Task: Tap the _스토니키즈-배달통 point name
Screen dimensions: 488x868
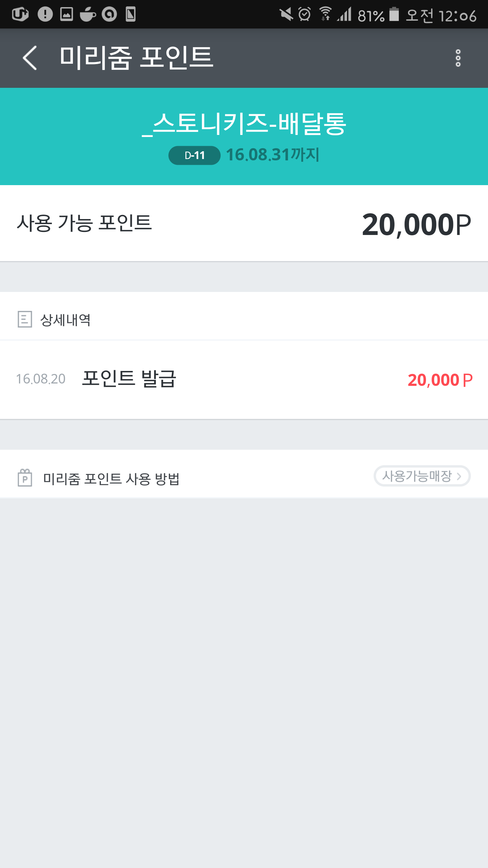Action: pos(244,124)
